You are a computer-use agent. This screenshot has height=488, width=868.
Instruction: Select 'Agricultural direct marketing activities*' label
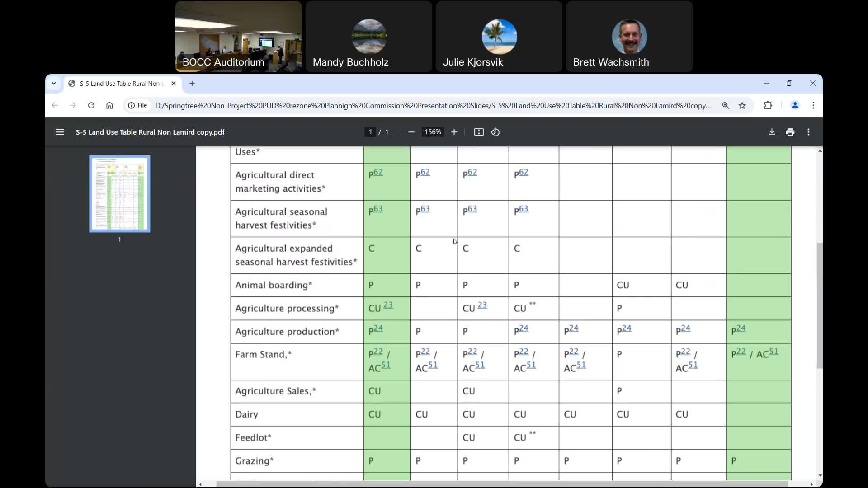point(280,182)
